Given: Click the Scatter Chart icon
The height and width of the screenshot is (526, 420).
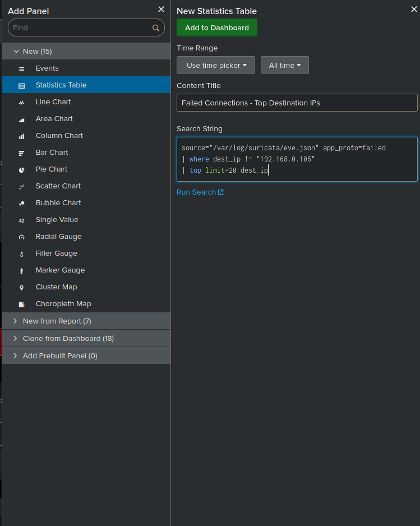Looking at the screenshot, I should coord(21,187).
